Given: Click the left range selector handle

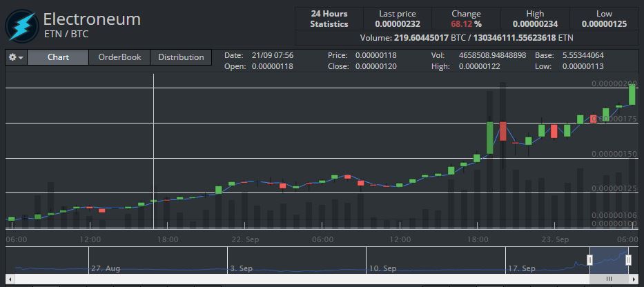Looking at the screenshot, I should click(x=589, y=260).
